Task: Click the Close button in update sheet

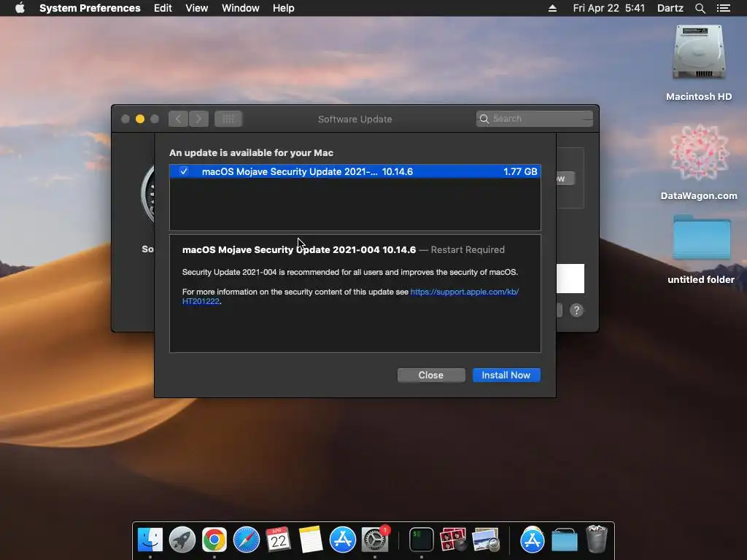Action: click(431, 376)
